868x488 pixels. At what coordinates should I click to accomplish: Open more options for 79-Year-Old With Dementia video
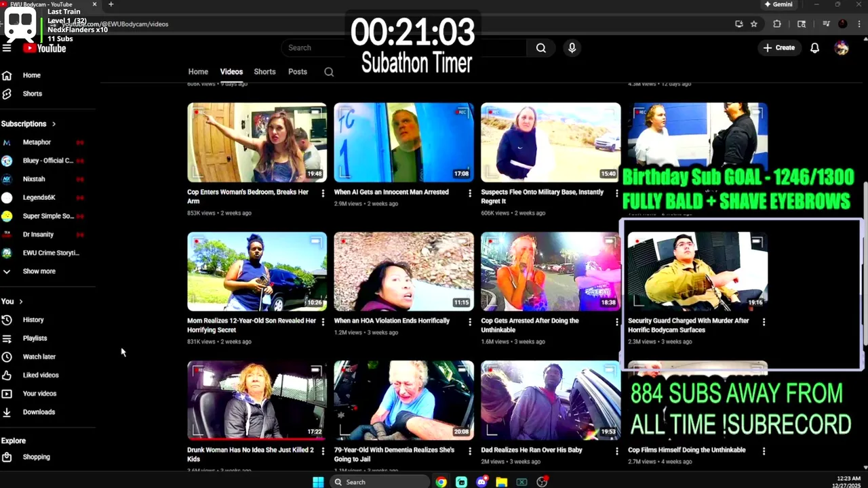point(469,451)
